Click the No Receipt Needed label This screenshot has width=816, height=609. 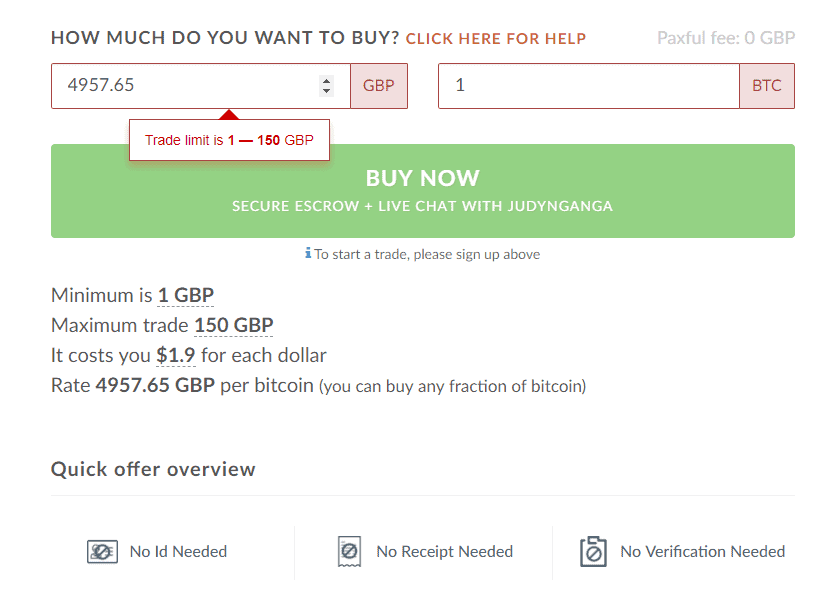(445, 552)
